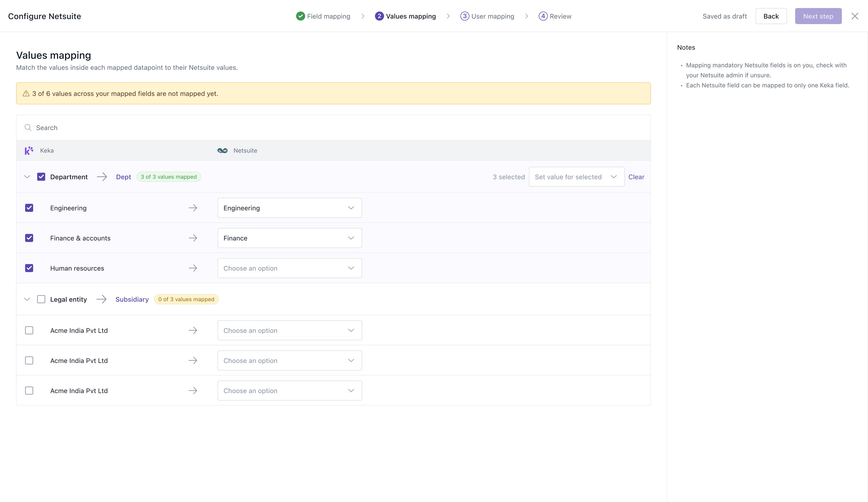The image size is (868, 502).
Task: Check the Legal entity group checkbox
Action: pos(41,299)
